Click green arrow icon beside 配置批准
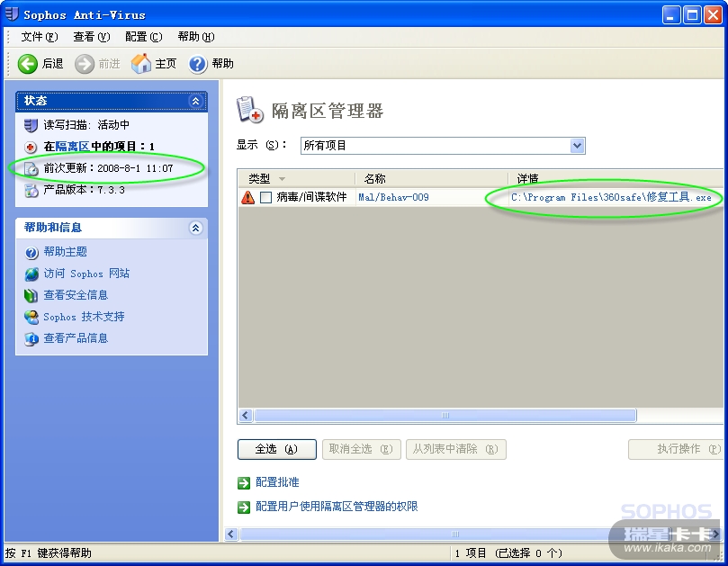 point(244,483)
